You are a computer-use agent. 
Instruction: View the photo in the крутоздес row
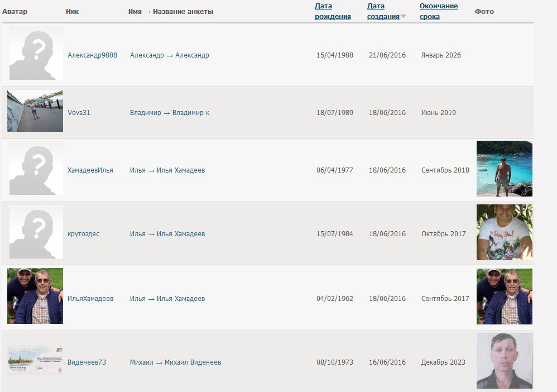(504, 232)
